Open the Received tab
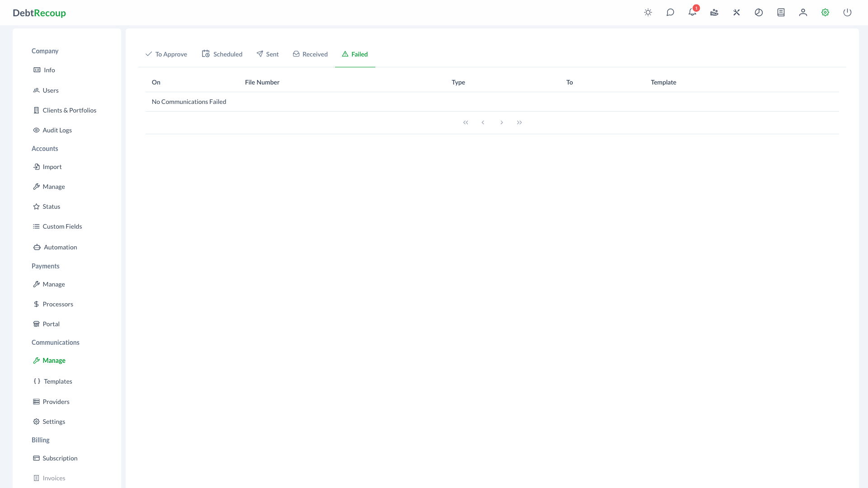The image size is (868, 488). pos(310,54)
